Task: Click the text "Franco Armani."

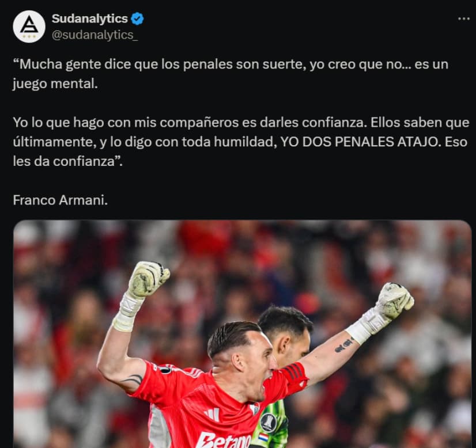Action: click(x=60, y=200)
